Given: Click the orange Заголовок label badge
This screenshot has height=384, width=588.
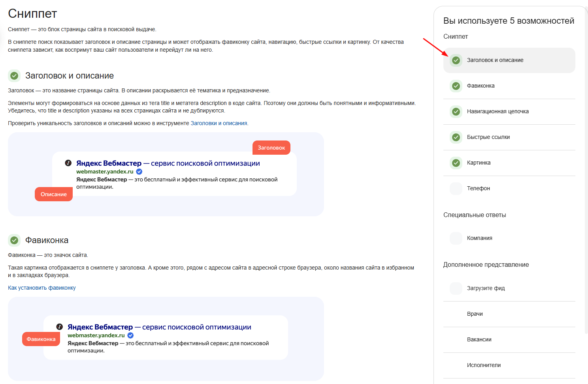Looking at the screenshot, I should (271, 148).
